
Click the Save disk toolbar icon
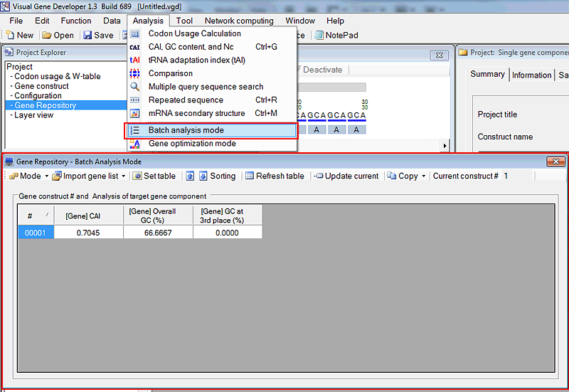tap(87, 35)
